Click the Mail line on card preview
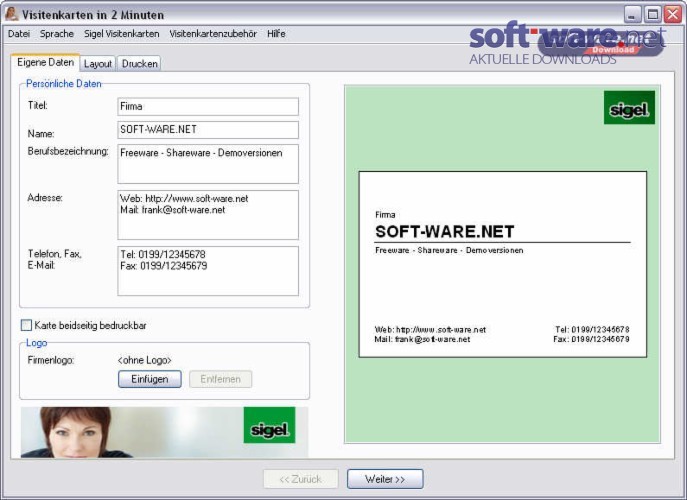 tap(422, 339)
